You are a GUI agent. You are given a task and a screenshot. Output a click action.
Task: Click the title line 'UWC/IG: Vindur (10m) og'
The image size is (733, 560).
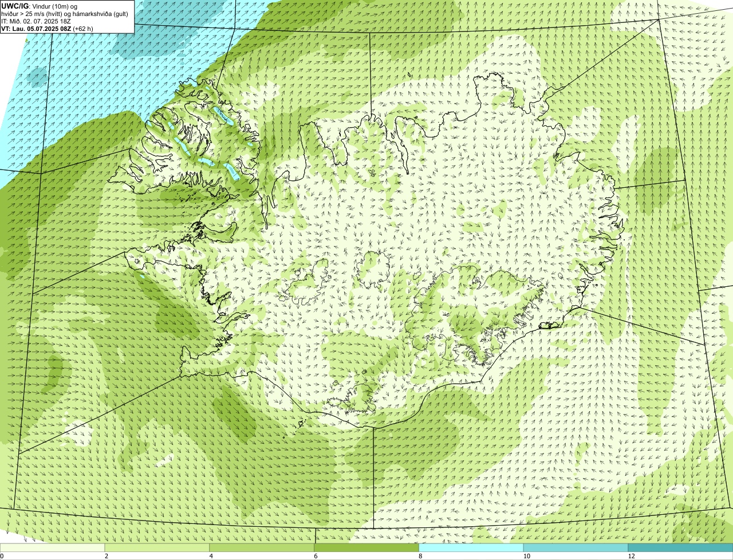coord(40,6)
